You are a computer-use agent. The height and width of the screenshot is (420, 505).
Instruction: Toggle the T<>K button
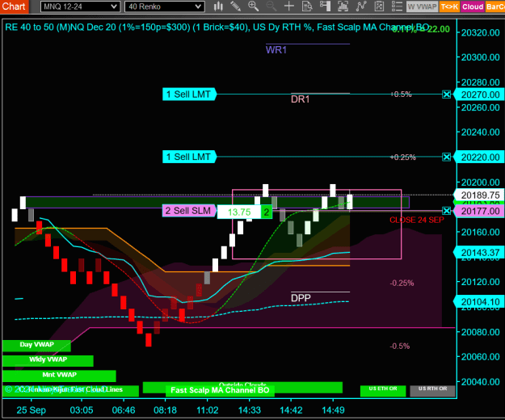449,6
